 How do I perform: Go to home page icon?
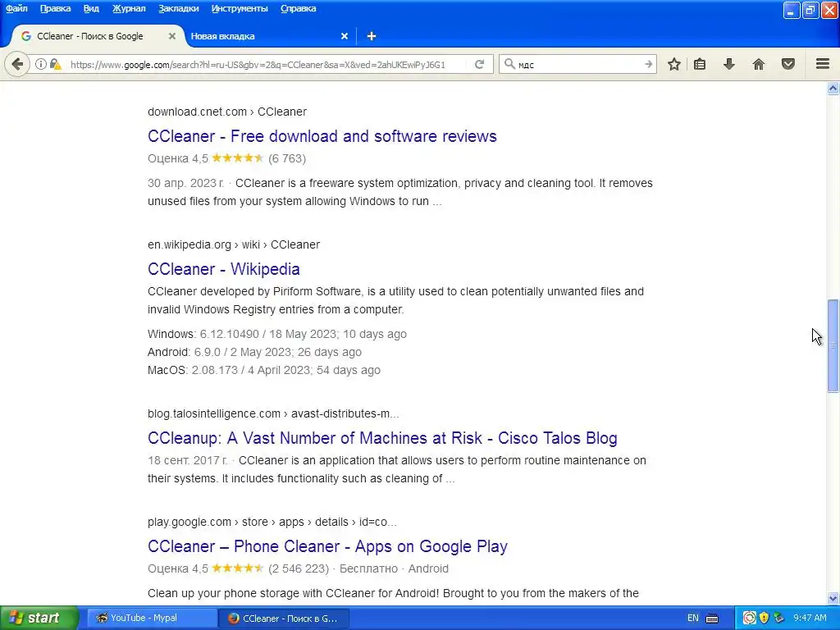(759, 64)
